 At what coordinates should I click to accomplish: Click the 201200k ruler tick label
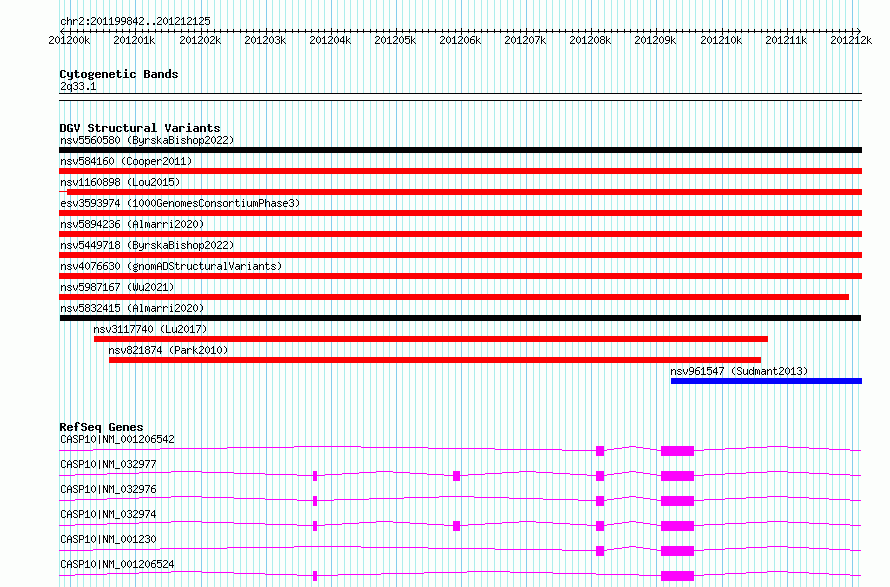(69, 40)
